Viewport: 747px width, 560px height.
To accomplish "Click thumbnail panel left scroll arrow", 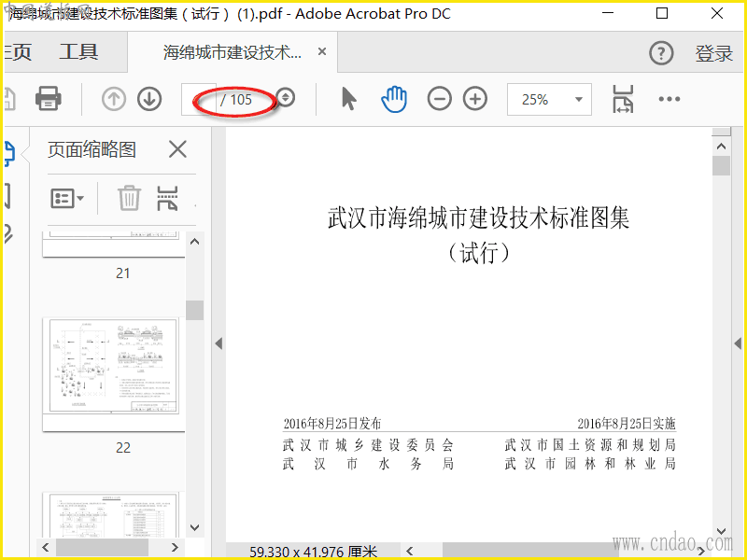I will pyautogui.click(x=45, y=547).
